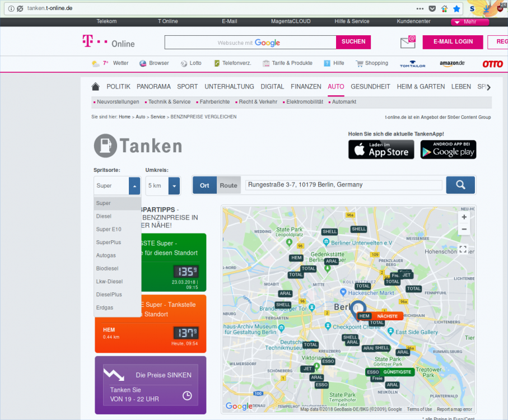
Task: Open the Google Play badge
Action: (x=448, y=150)
